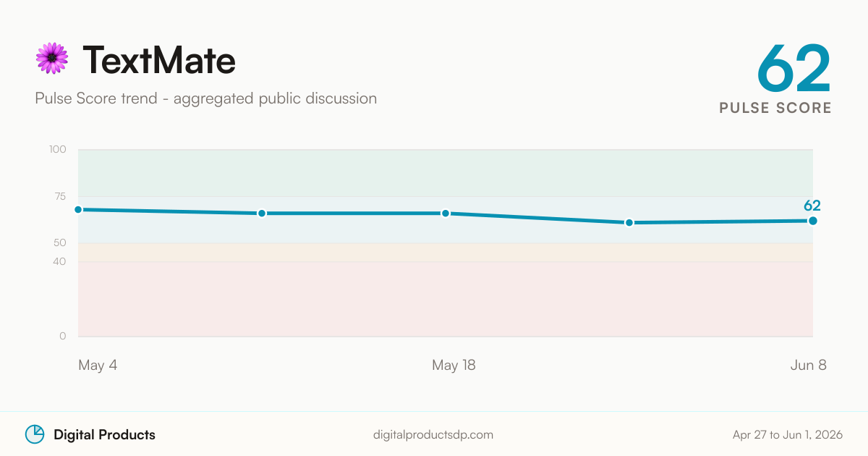This screenshot has height=456, width=868.
Task: Click the May 18 axis label
Action: coord(454,365)
